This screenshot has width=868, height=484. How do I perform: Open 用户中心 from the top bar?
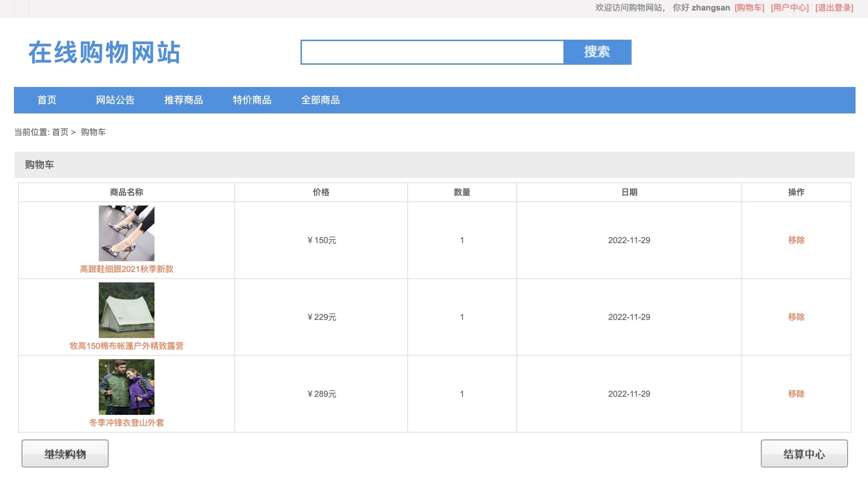pos(789,8)
